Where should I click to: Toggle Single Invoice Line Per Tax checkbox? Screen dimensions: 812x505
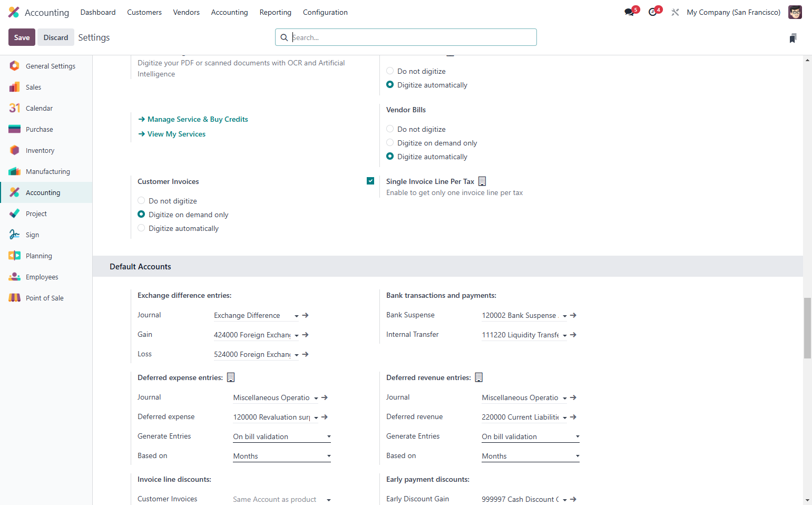click(370, 181)
